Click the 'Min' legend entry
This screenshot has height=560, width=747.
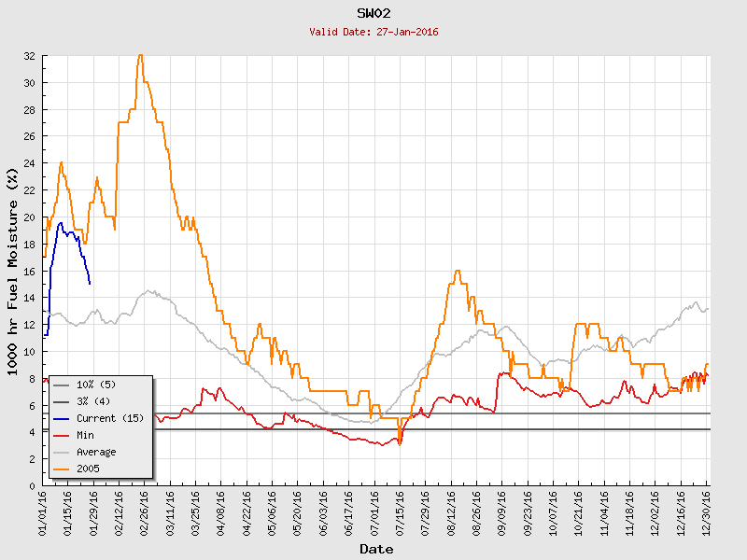coord(87,435)
